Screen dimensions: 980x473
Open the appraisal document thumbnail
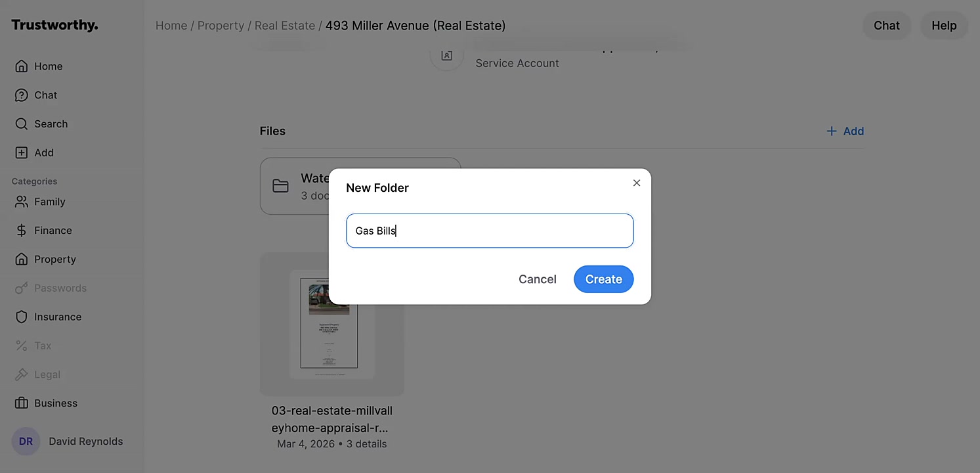tap(332, 324)
